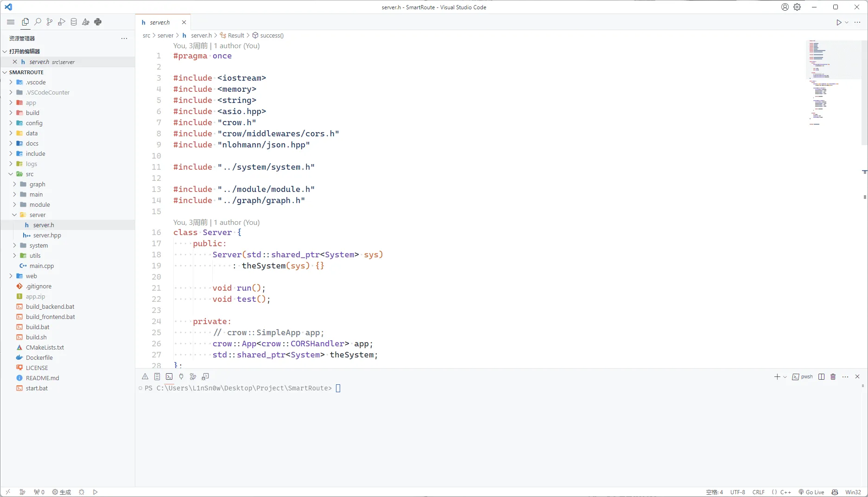Viewport: 868px width, 497px height.
Task: Open the Python extension view
Action: click(x=98, y=22)
